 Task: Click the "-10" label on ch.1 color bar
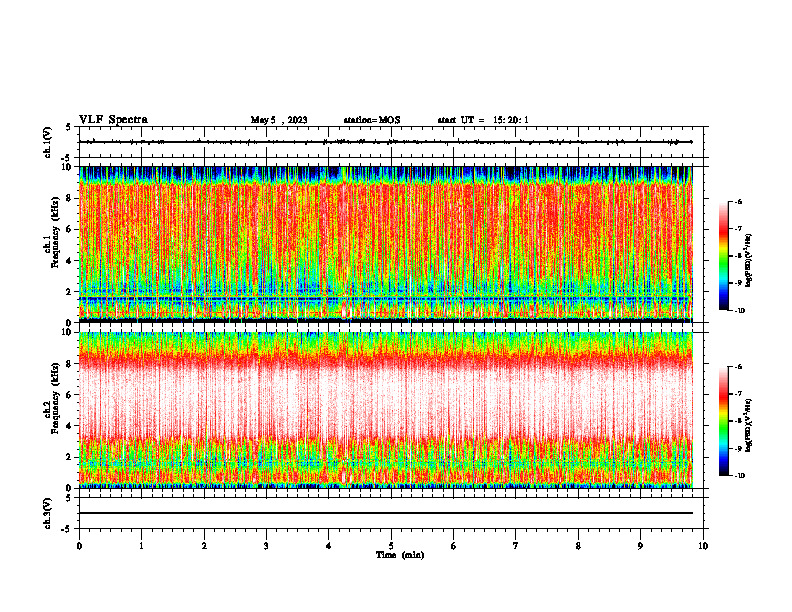tap(739, 311)
